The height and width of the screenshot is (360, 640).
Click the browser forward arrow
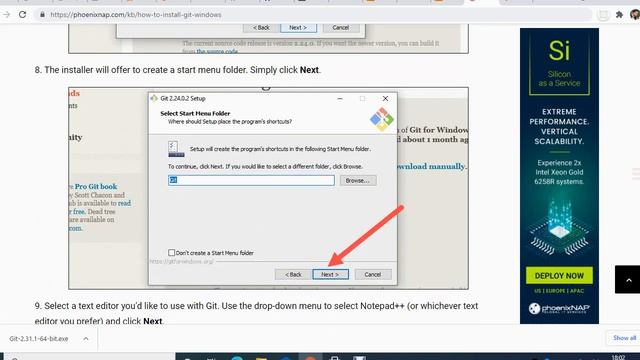[7, 15]
